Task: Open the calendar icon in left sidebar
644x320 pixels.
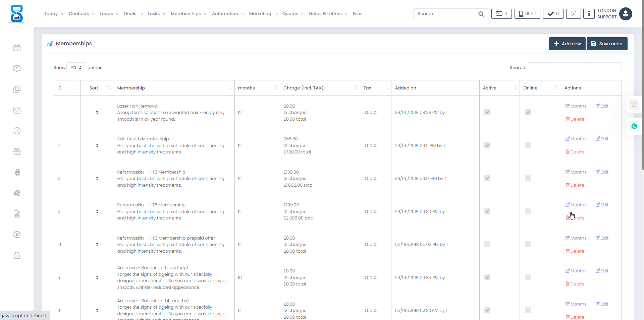Action: (17, 48)
